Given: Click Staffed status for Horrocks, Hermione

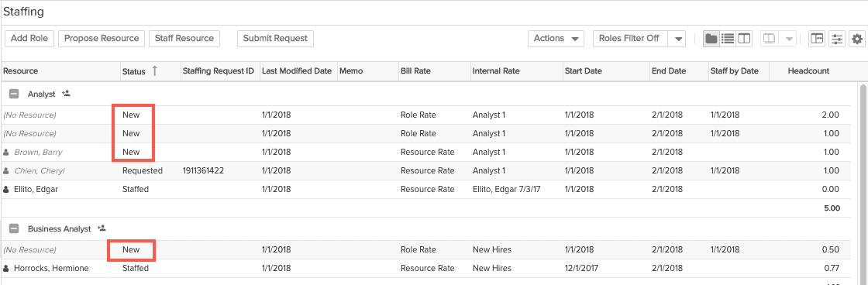Looking at the screenshot, I should click(x=135, y=269).
